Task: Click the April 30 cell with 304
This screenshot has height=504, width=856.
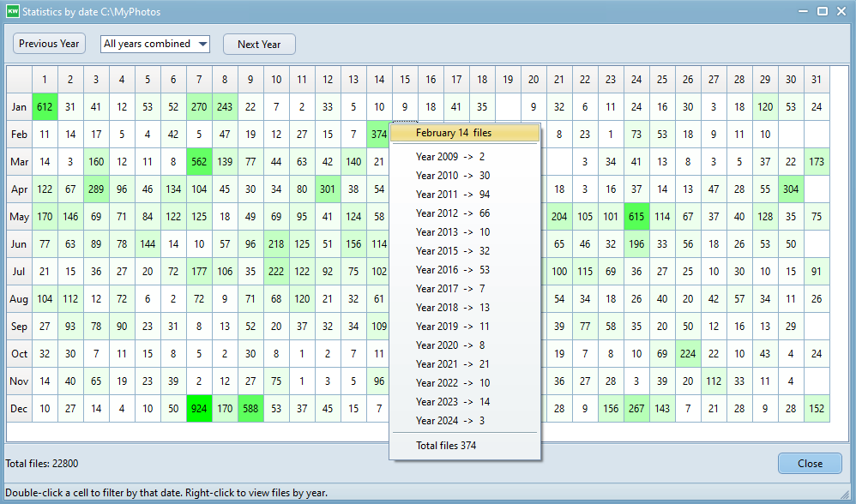Action: (790, 189)
